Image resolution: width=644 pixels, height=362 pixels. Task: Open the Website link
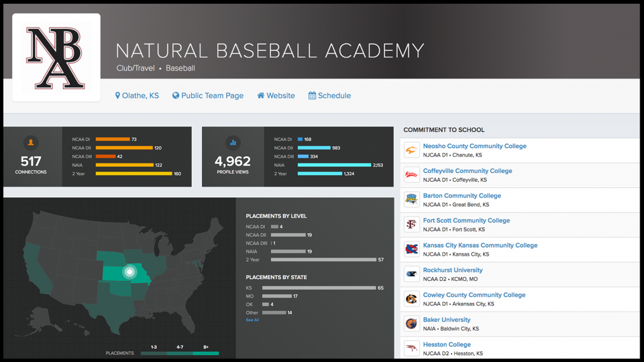[275, 96]
